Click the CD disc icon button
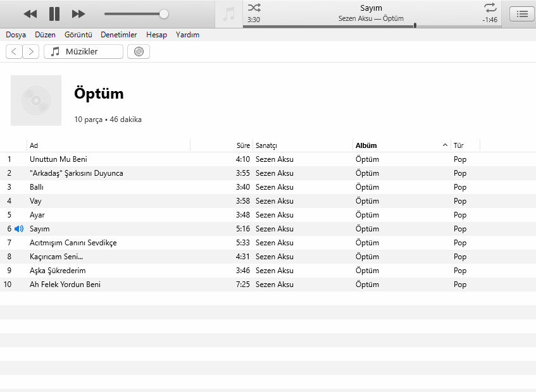This screenshot has width=536, height=392. pyautogui.click(x=139, y=52)
